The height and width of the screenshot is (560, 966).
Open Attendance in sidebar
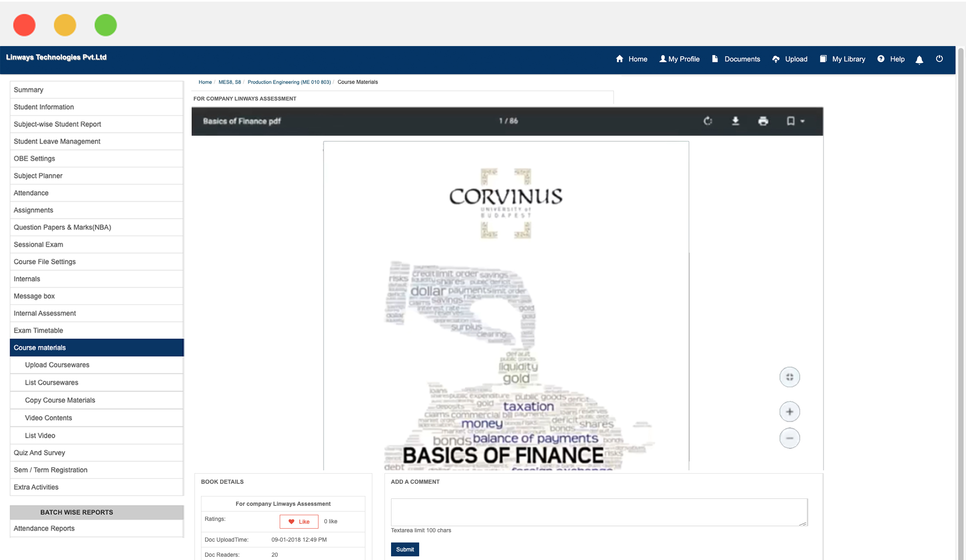pos(97,193)
